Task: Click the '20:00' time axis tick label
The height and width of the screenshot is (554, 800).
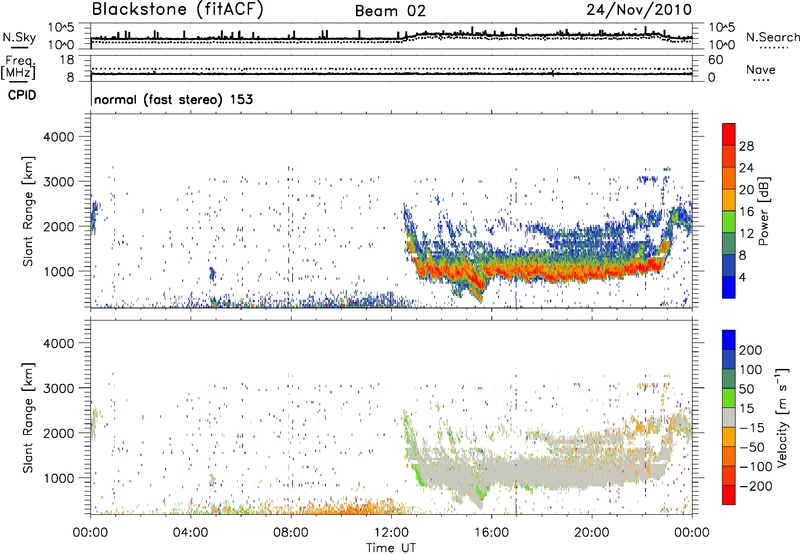Action: [592, 533]
